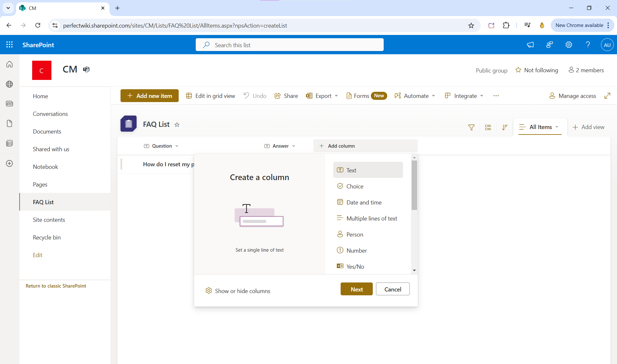617x364 pixels.
Task: Open SharePoint settings gear
Action: 568,45
